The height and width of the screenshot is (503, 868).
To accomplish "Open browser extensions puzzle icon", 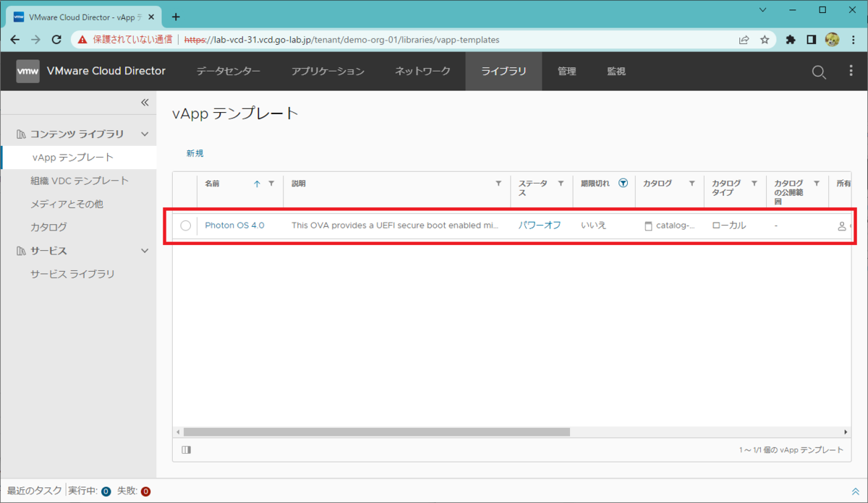I will click(791, 40).
